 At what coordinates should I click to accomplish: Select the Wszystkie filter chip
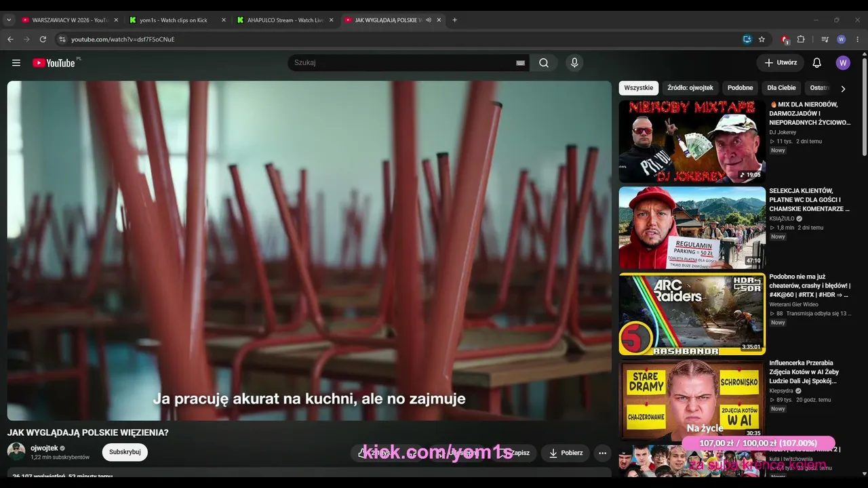click(x=639, y=88)
